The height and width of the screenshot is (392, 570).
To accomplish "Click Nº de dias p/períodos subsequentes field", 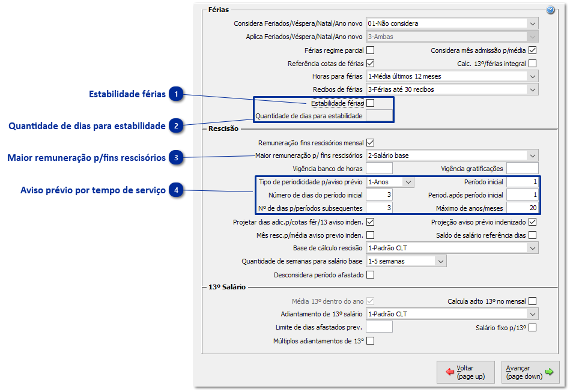I will point(379,208).
